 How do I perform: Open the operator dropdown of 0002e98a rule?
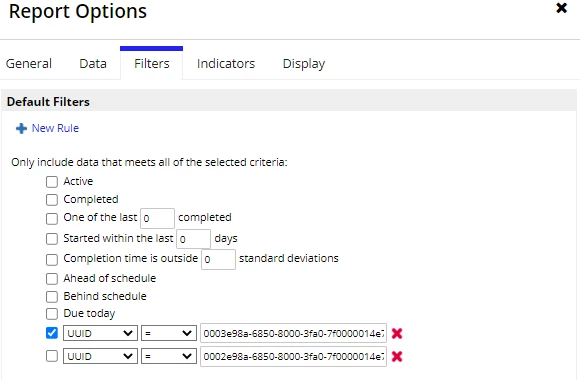point(169,356)
